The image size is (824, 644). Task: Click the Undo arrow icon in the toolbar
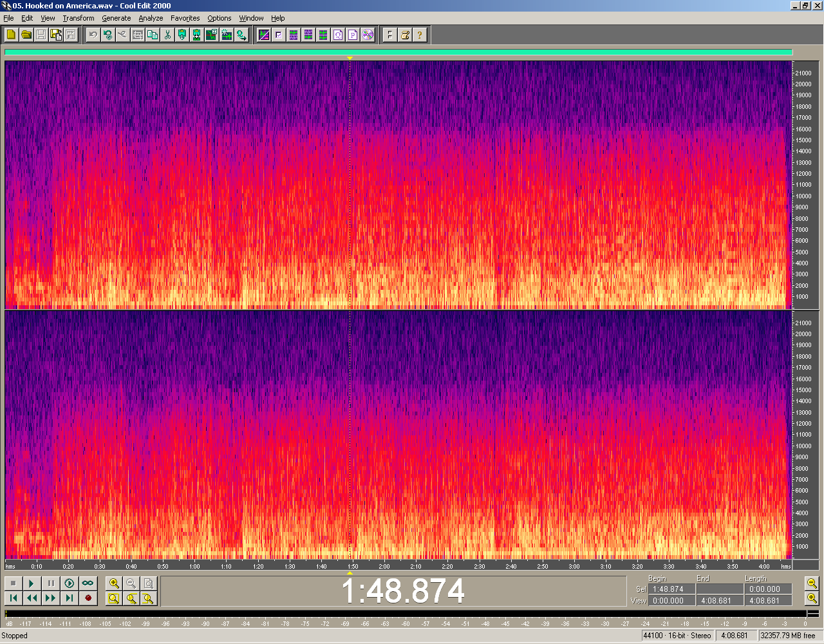tap(93, 35)
